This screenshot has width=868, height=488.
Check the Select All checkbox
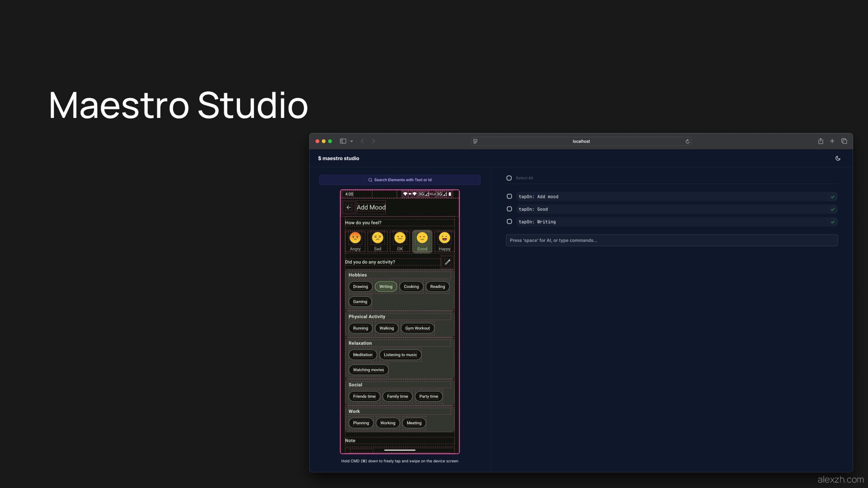click(x=509, y=178)
